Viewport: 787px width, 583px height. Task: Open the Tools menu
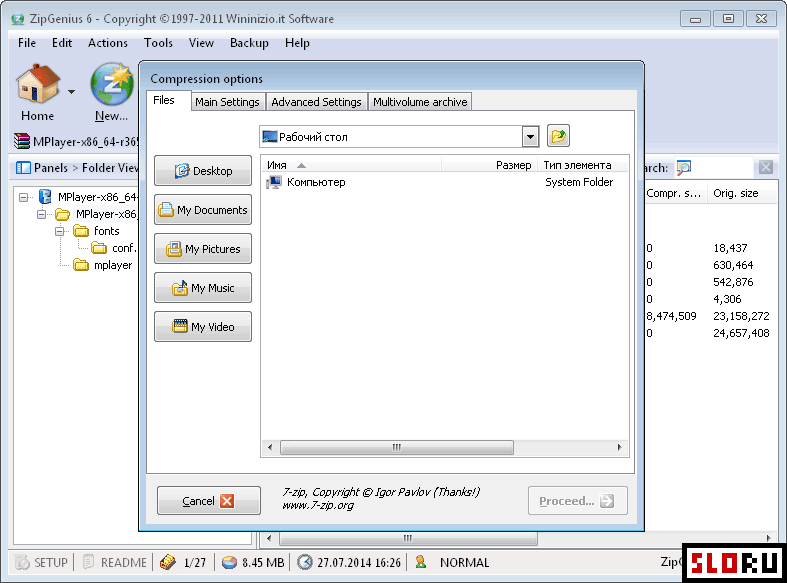click(x=159, y=43)
